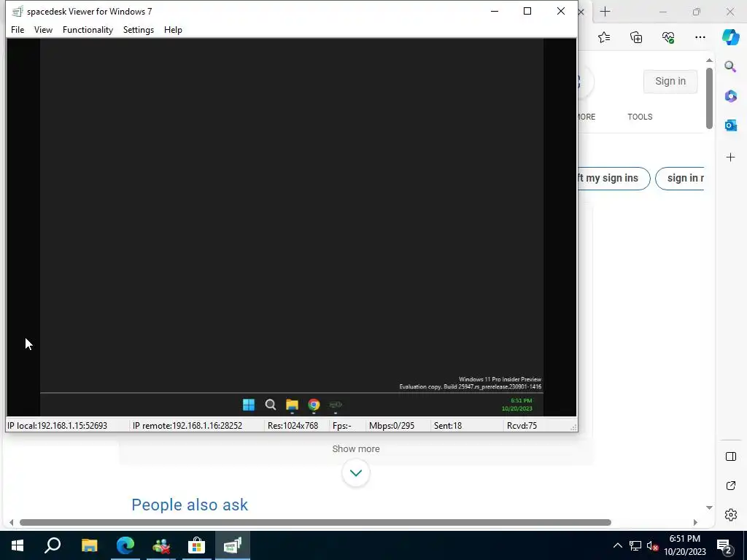Open the Settings menu in spacedesk Viewer
Viewport: 747px width, 560px height.
coord(139,29)
